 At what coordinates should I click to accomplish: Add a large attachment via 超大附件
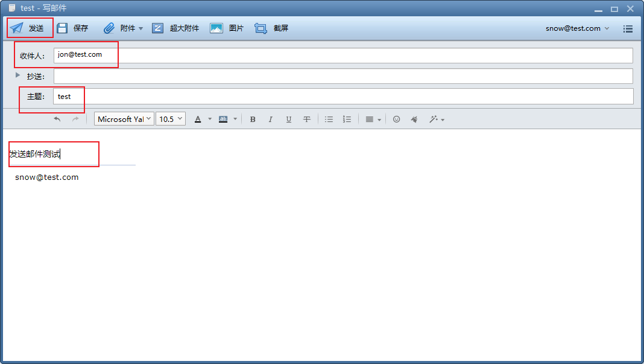click(x=175, y=28)
